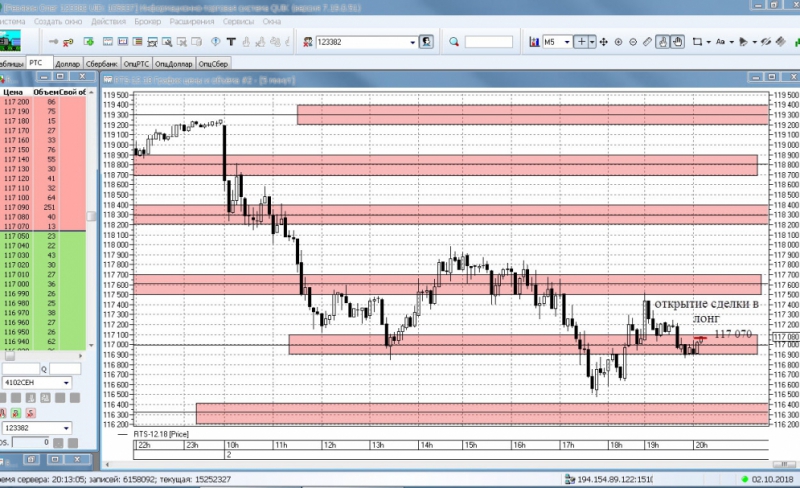The image size is (800, 488).
Task: Click the price field left of Q label
Action: (20, 369)
